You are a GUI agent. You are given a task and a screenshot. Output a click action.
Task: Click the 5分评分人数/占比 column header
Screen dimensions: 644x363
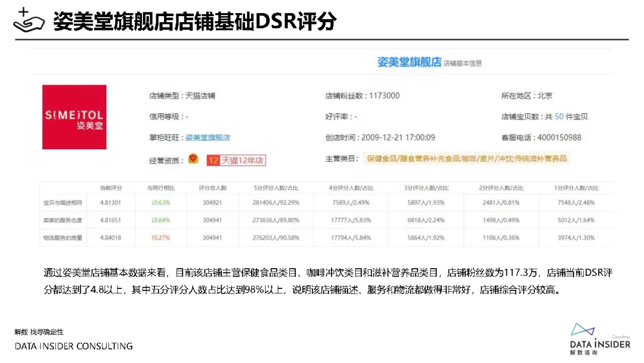276,188
